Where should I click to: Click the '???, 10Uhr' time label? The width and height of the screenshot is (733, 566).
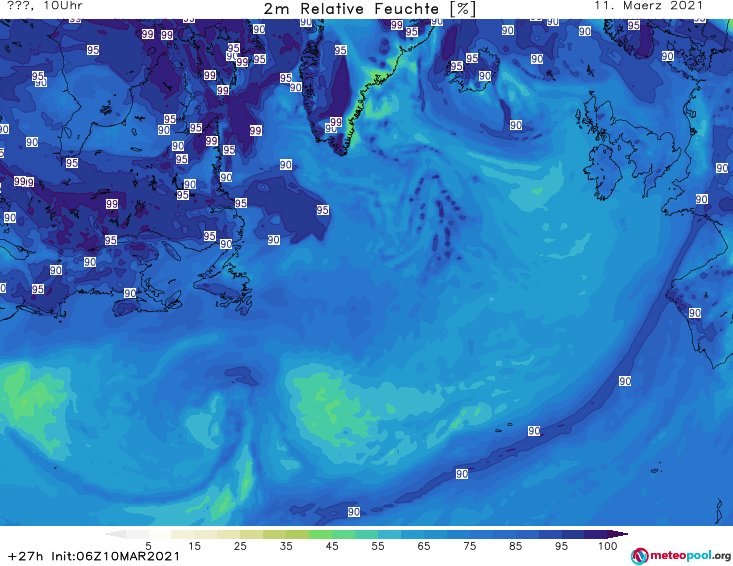(45, 6)
